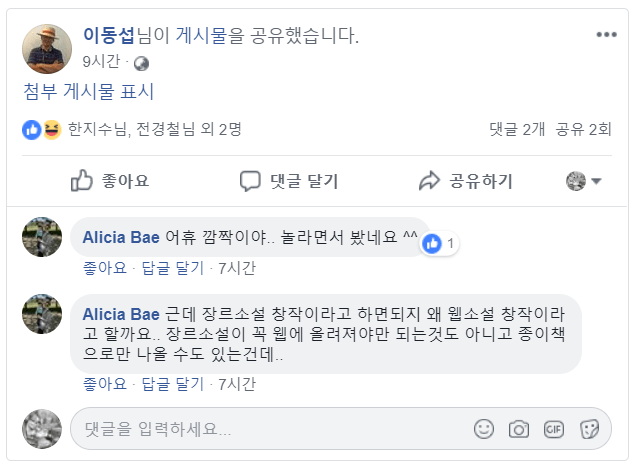The image size is (637, 467).
Task: Click 답글 달기 on the first comment
Action: pyautogui.click(x=171, y=268)
